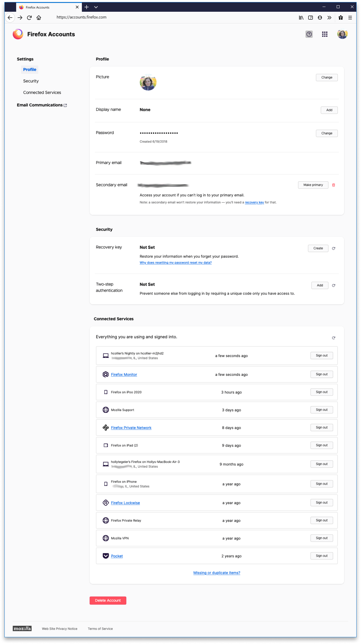
Task: Open the hamburger application menu
Action: 350,18
